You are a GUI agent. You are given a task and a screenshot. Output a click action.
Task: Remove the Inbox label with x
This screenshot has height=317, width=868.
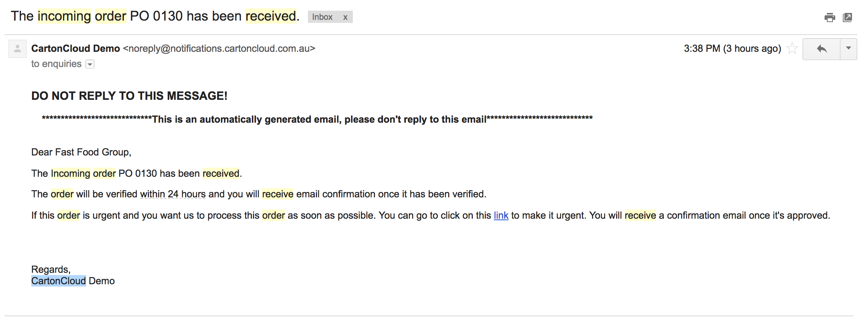tap(345, 17)
